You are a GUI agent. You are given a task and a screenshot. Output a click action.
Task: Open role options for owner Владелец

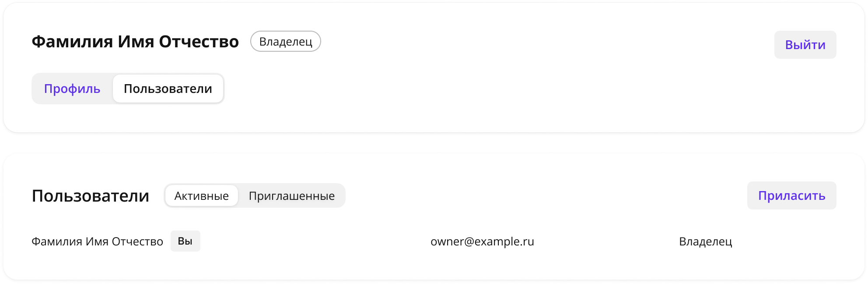coord(705,241)
